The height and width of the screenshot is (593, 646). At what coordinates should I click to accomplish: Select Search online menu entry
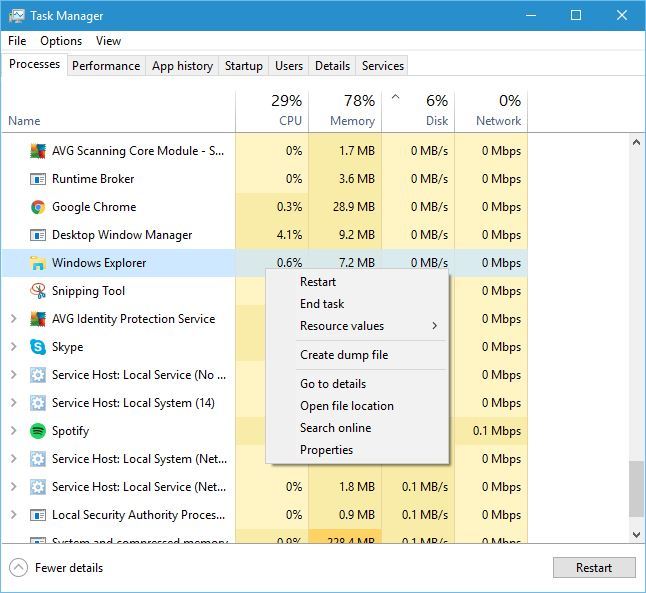pyautogui.click(x=357, y=428)
